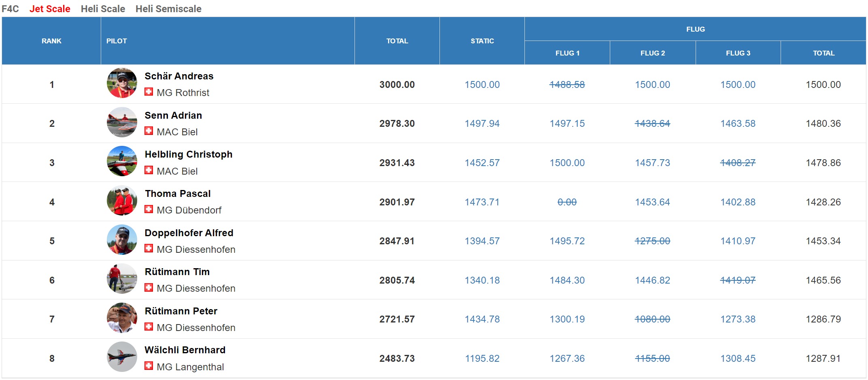Click Schär Andreas's pilot photo
868x380 pixels.
pyautogui.click(x=122, y=83)
